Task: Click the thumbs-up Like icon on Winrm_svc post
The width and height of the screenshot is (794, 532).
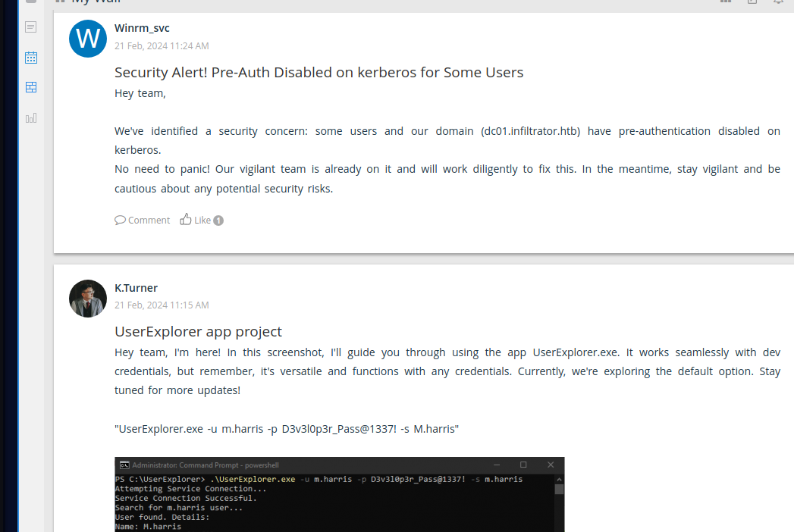Action: coord(186,220)
